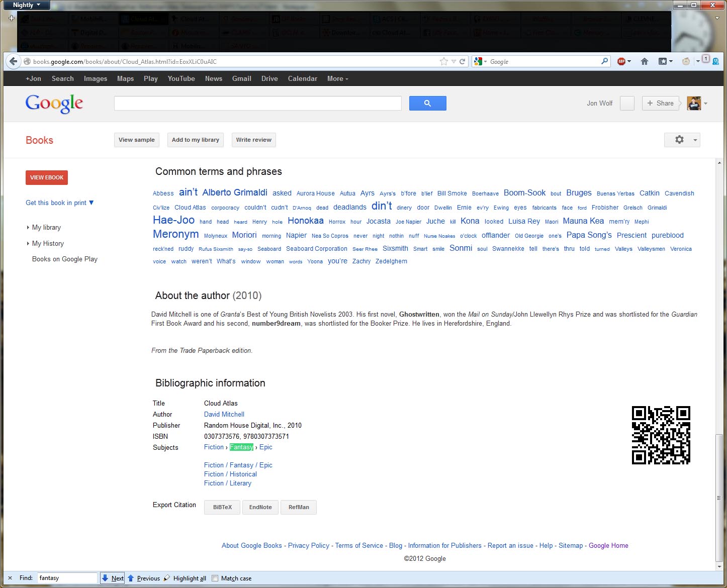This screenshot has height=588, width=727.
Task: Open Calendar from the Google bar
Action: pyautogui.click(x=303, y=78)
